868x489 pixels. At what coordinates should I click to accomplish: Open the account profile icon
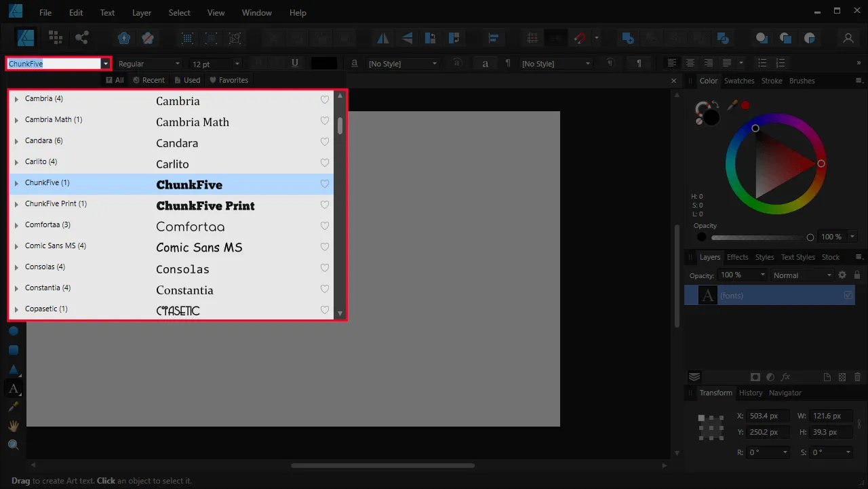[848, 38]
